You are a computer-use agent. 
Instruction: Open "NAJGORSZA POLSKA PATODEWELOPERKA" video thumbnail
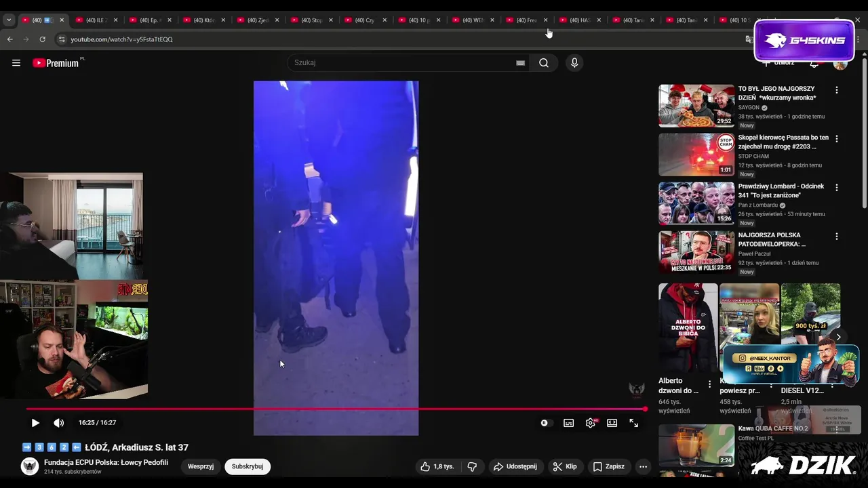pos(696,252)
